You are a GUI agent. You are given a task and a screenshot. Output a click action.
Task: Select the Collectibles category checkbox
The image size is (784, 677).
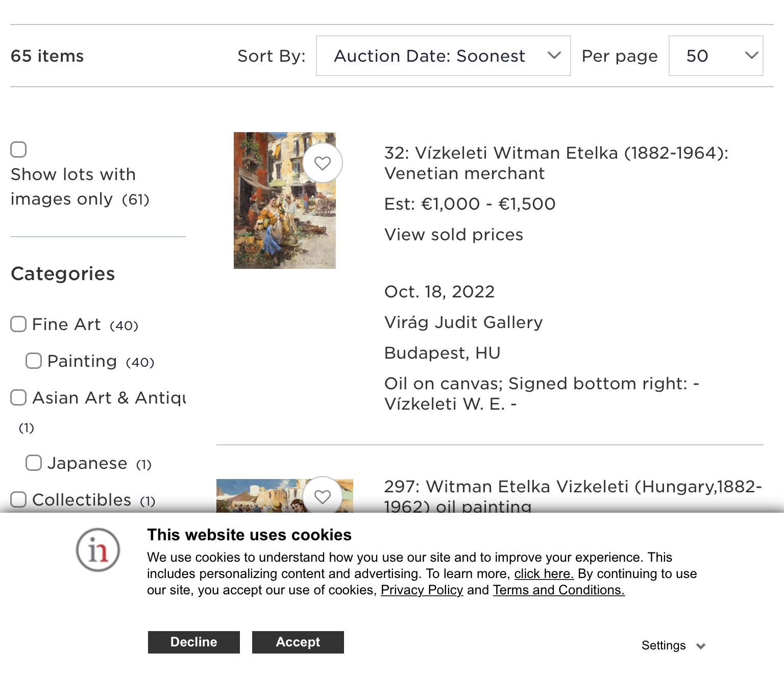point(19,499)
